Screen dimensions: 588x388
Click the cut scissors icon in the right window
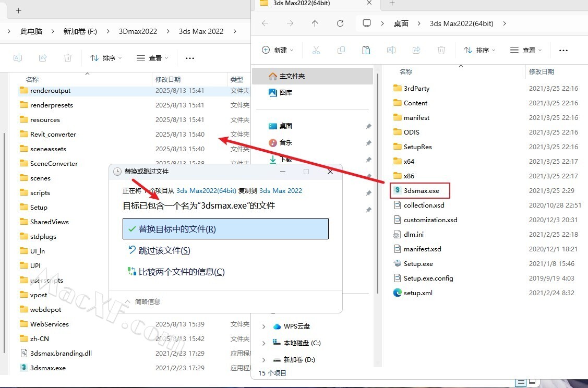316,50
